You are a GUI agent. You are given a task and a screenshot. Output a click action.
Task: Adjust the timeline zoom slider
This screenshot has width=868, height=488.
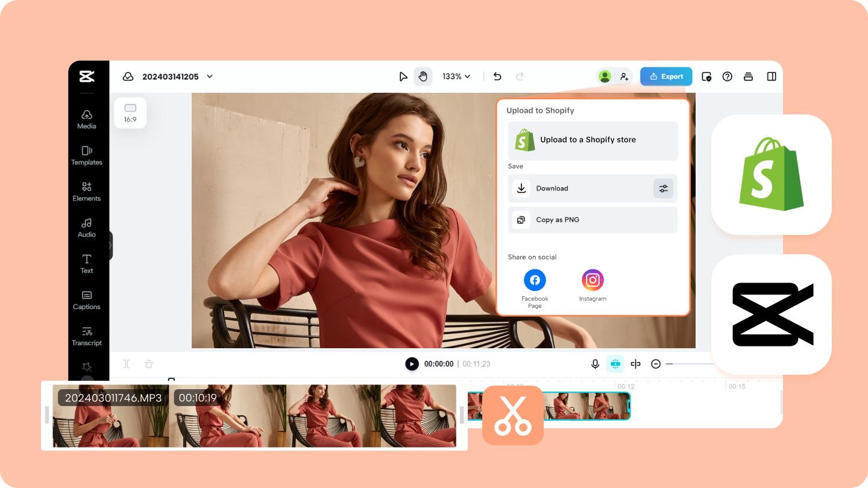click(x=689, y=364)
